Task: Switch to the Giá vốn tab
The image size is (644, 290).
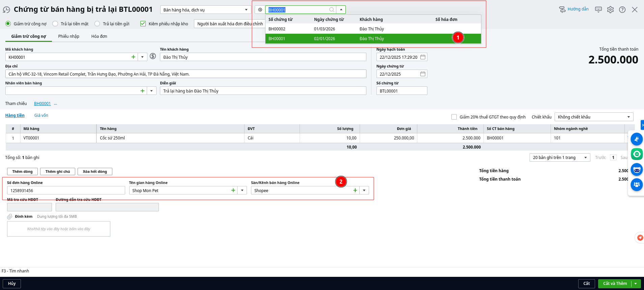Action: tap(41, 115)
